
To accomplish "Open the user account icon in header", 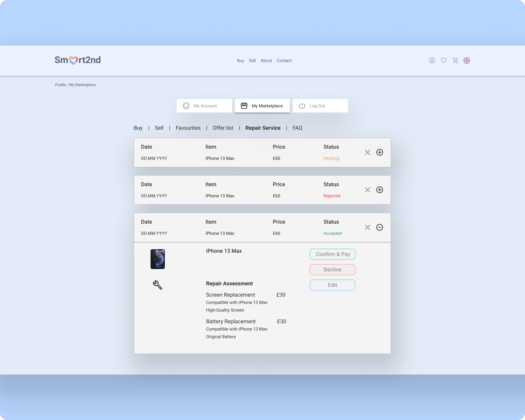I will coord(432,61).
